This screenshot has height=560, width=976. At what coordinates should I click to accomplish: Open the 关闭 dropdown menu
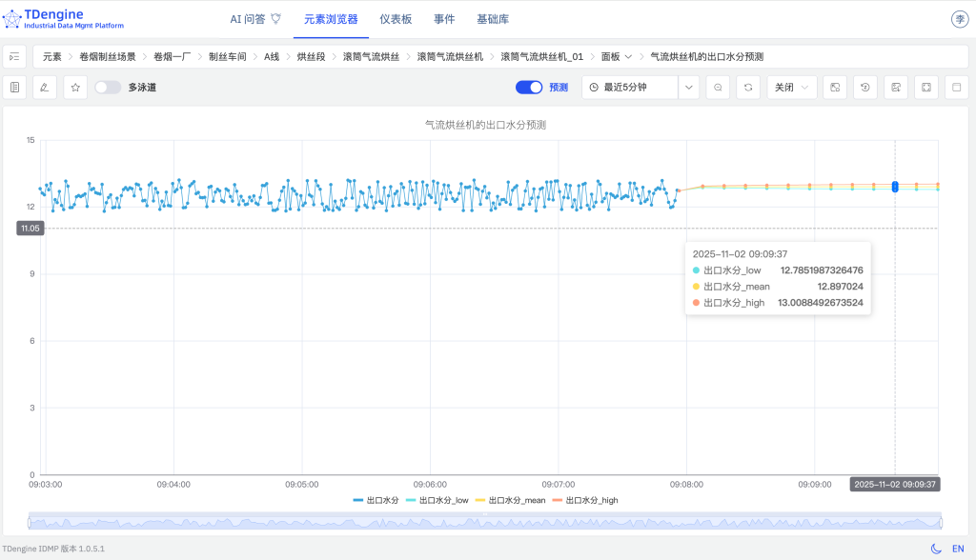(791, 87)
